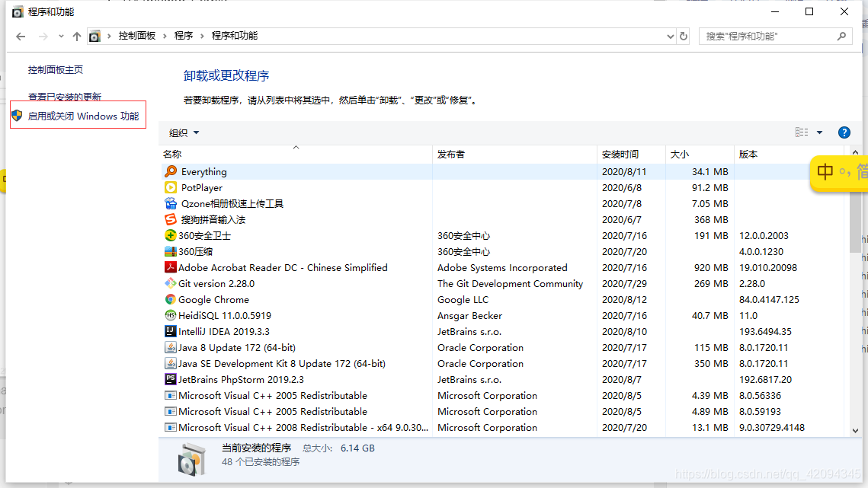Click the Adobe Acrobat Reader DC icon

coord(171,268)
